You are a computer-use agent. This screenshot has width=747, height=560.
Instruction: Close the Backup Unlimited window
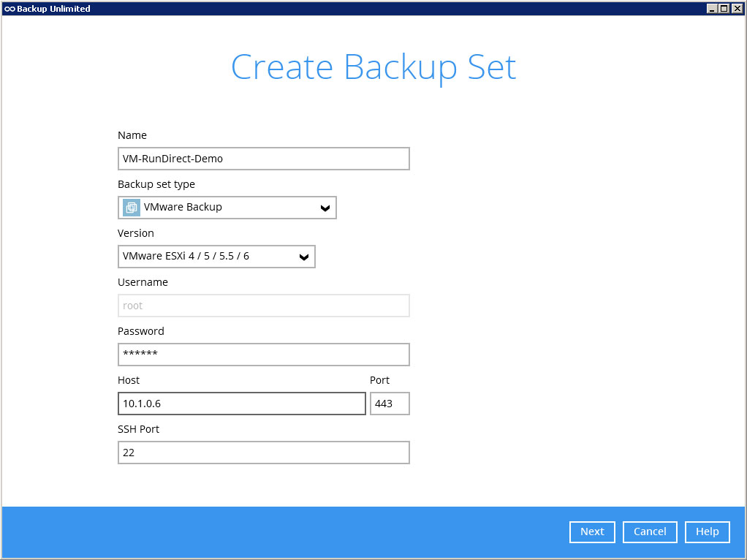[737, 8]
